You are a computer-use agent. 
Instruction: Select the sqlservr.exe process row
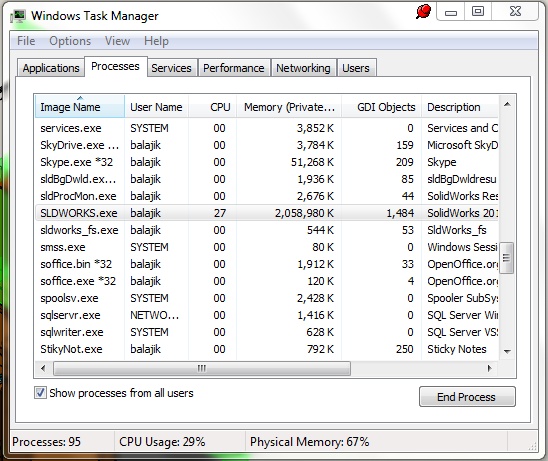(x=266, y=315)
